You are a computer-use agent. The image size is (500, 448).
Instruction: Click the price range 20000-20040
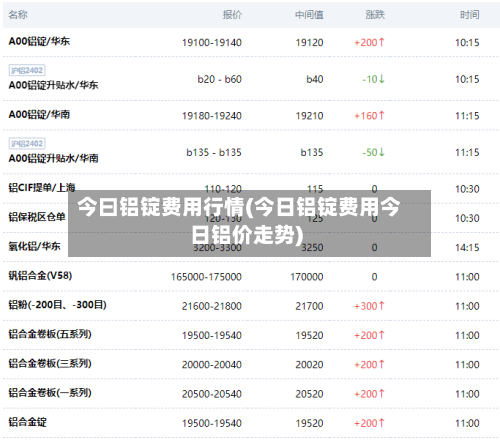(212, 365)
